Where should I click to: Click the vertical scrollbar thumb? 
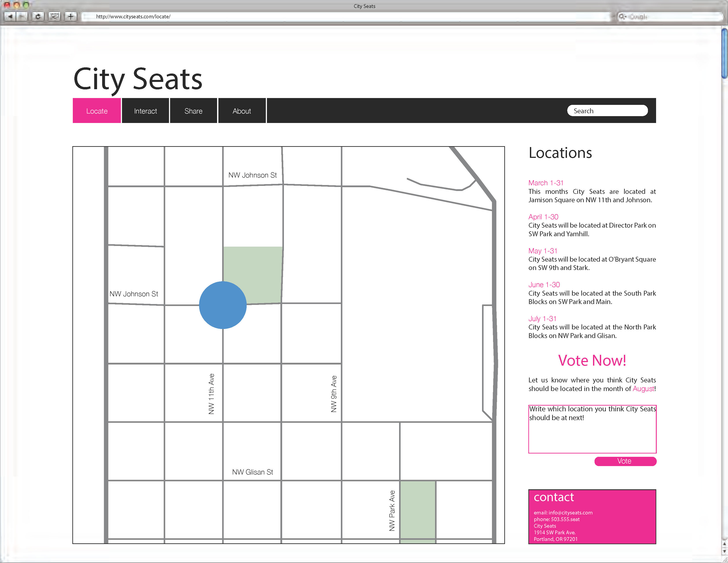pyautogui.click(x=724, y=53)
